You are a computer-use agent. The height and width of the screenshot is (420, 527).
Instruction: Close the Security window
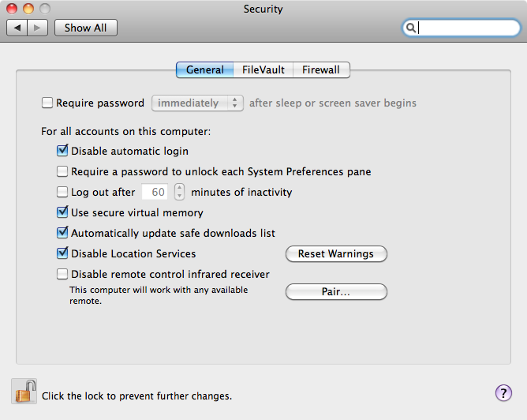point(12,9)
